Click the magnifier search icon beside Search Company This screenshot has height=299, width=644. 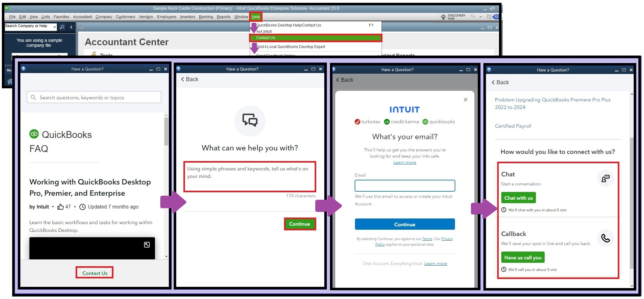(x=62, y=27)
